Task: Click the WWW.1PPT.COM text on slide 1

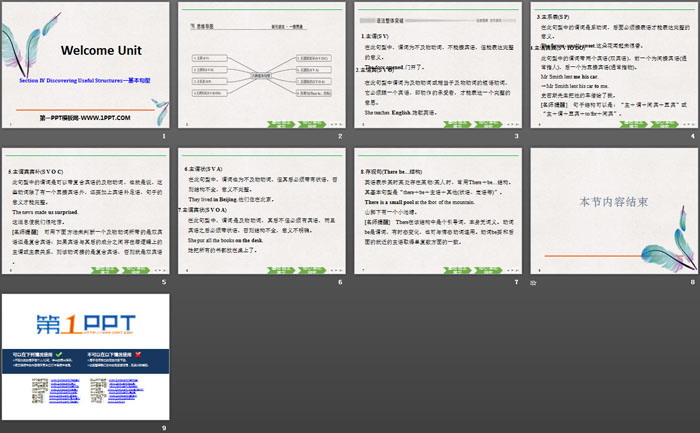Action: tap(86, 118)
